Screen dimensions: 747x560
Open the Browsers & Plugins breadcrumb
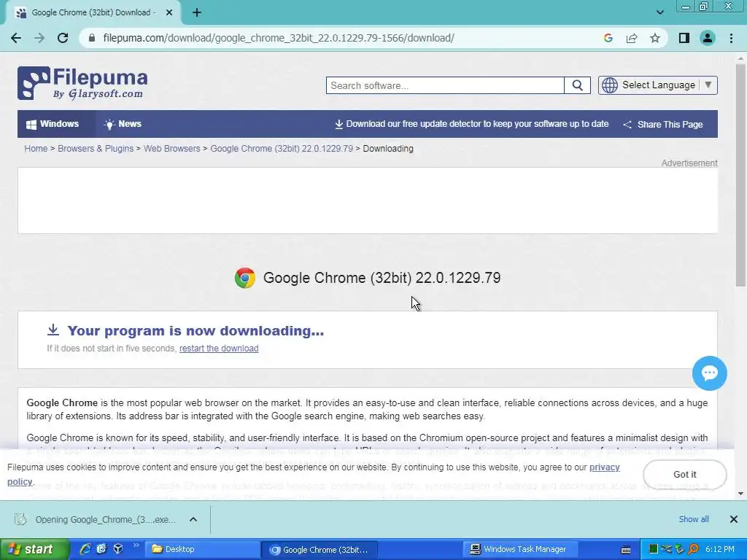pyautogui.click(x=96, y=149)
